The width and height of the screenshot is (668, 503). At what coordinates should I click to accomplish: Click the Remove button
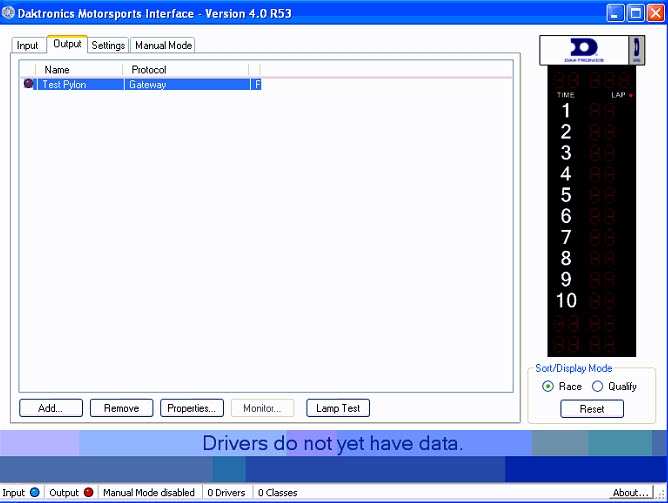[x=121, y=408]
